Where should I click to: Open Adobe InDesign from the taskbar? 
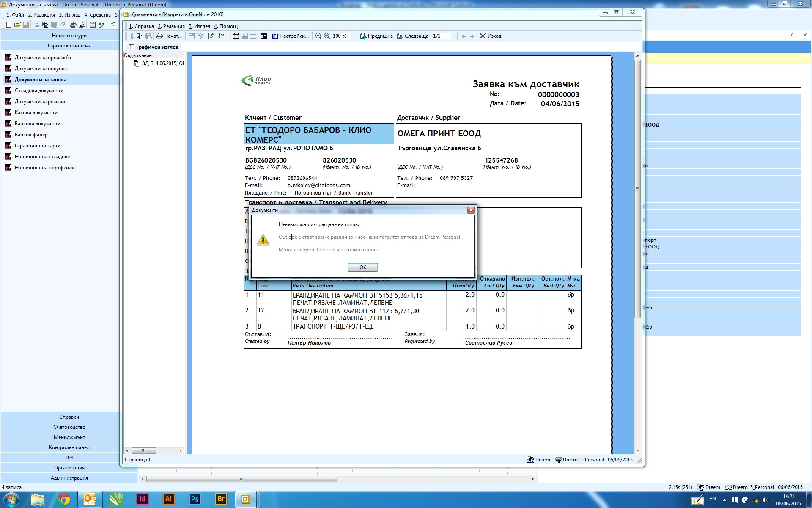[x=143, y=500]
